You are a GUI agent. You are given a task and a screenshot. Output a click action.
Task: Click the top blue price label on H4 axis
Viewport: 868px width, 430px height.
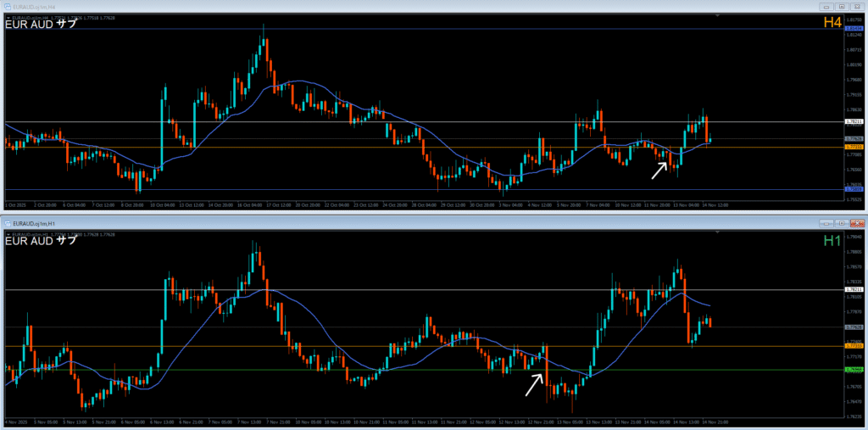click(x=854, y=29)
